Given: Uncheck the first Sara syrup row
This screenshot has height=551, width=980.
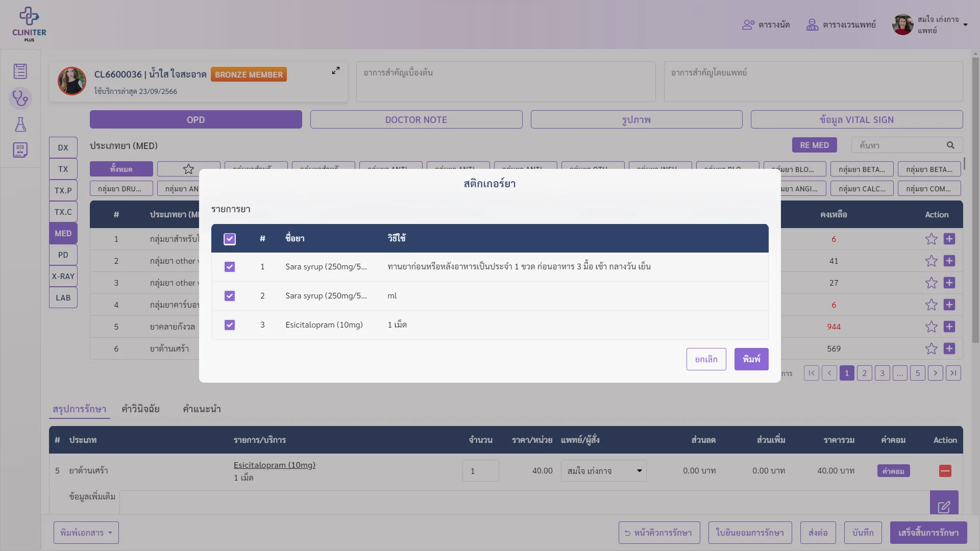Looking at the screenshot, I should [230, 267].
